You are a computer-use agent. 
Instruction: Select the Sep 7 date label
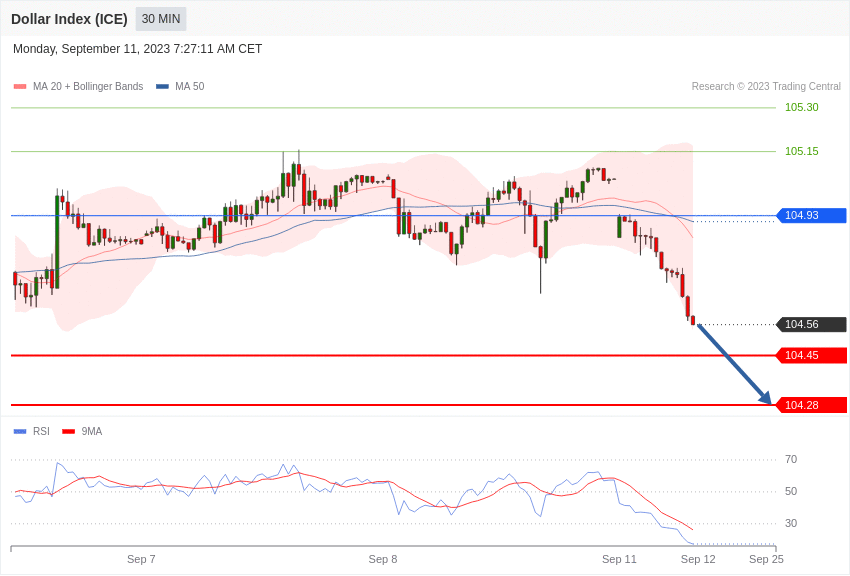click(141, 559)
